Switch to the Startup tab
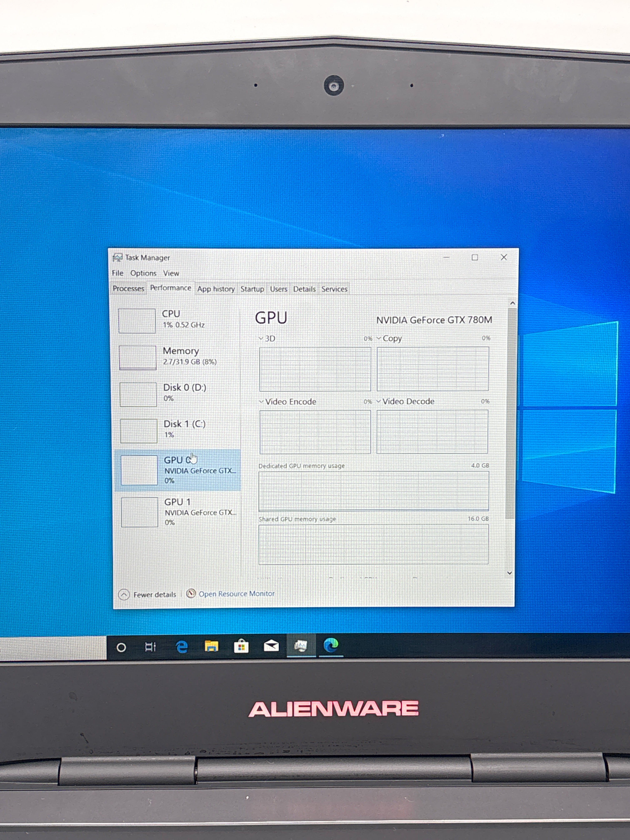Viewport: 630px width, 840px height. pos(252,289)
